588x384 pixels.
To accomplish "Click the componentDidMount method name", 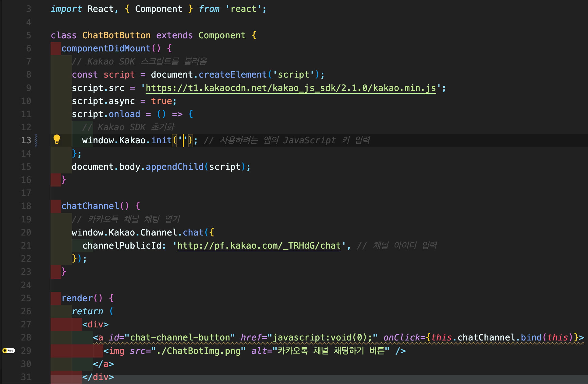I will 106,48.
